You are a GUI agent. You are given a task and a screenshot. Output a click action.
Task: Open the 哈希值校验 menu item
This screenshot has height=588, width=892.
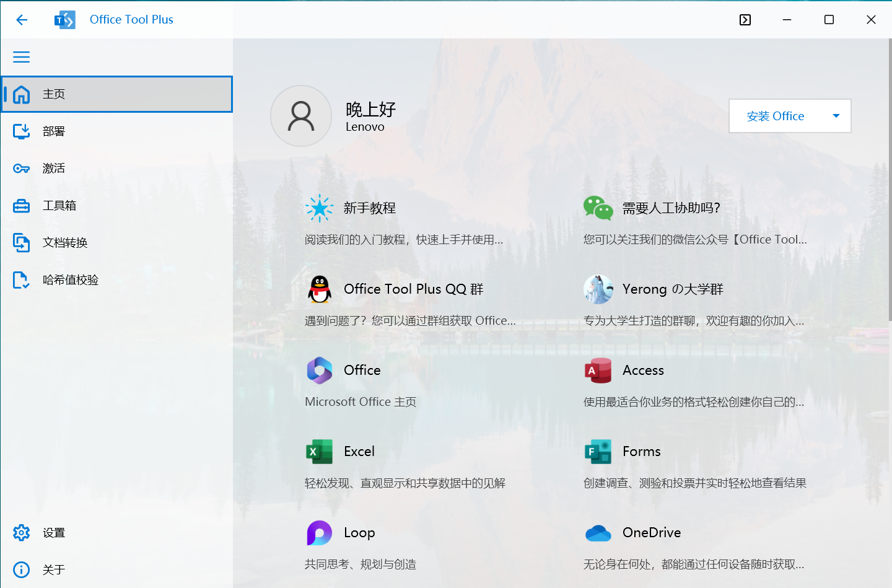tap(117, 280)
